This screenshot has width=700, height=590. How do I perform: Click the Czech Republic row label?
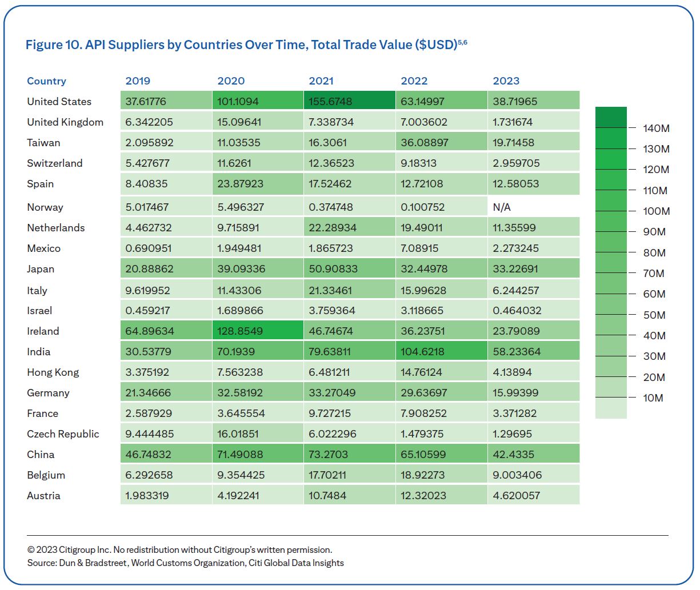point(63,434)
